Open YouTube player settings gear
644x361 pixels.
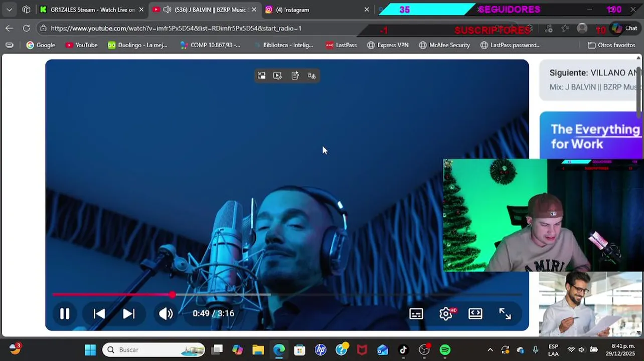click(446, 314)
